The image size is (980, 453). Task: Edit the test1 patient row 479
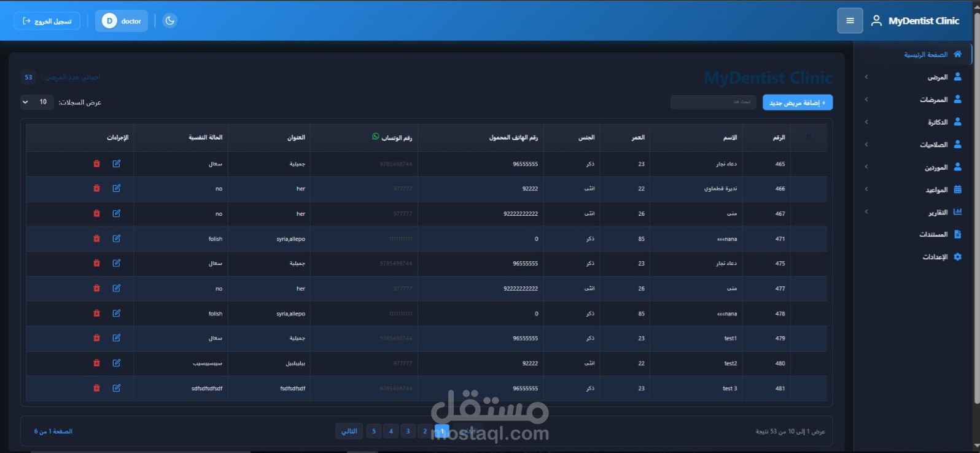(x=117, y=338)
